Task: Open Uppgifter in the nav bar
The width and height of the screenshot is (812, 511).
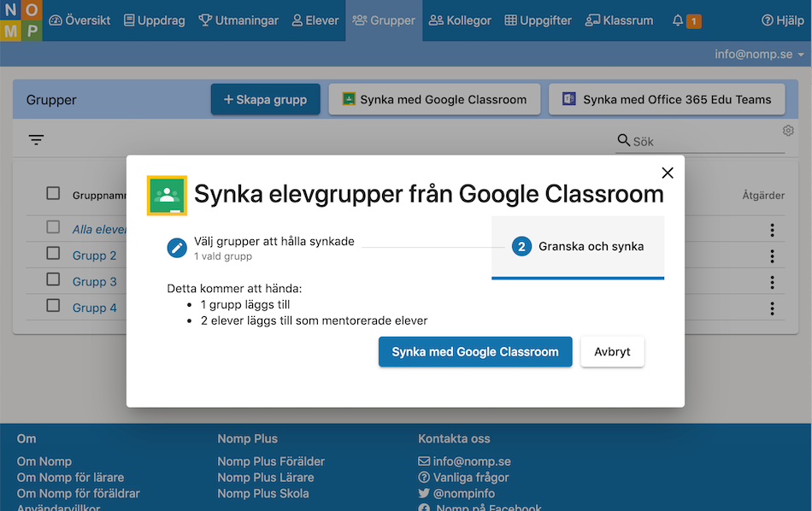Action: tap(538, 21)
